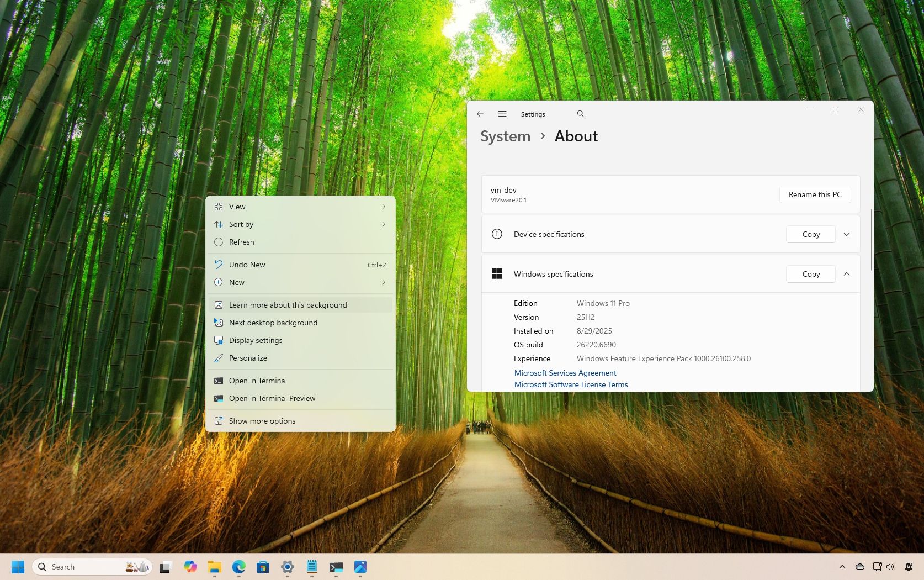Open File Explorer from the taskbar
Image resolution: width=924 pixels, height=580 pixels.
[x=214, y=567]
